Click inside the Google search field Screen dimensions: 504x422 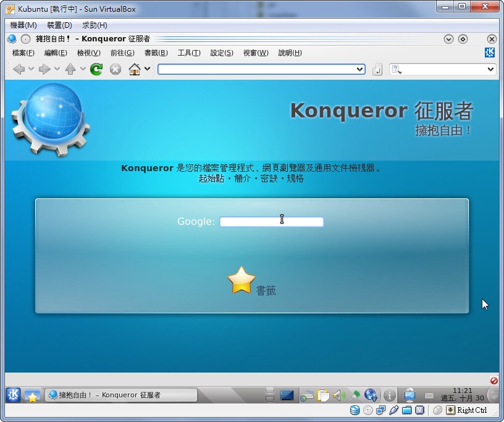pos(271,221)
